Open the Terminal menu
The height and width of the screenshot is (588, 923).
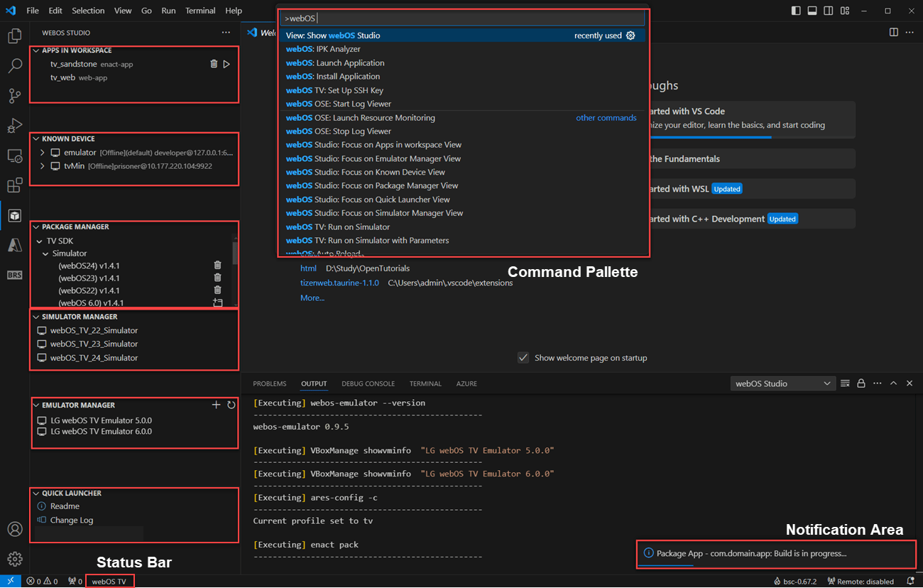pos(200,11)
